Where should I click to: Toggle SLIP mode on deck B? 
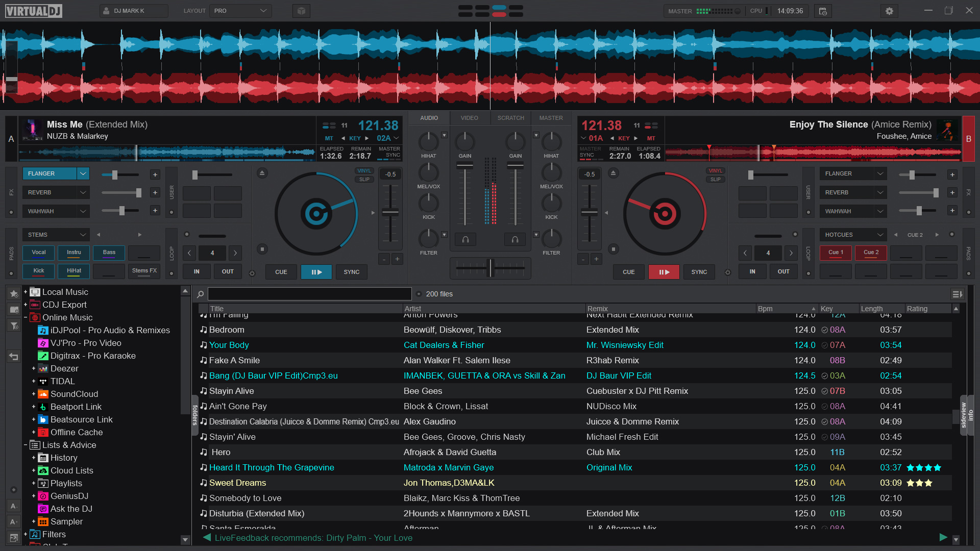tap(715, 180)
